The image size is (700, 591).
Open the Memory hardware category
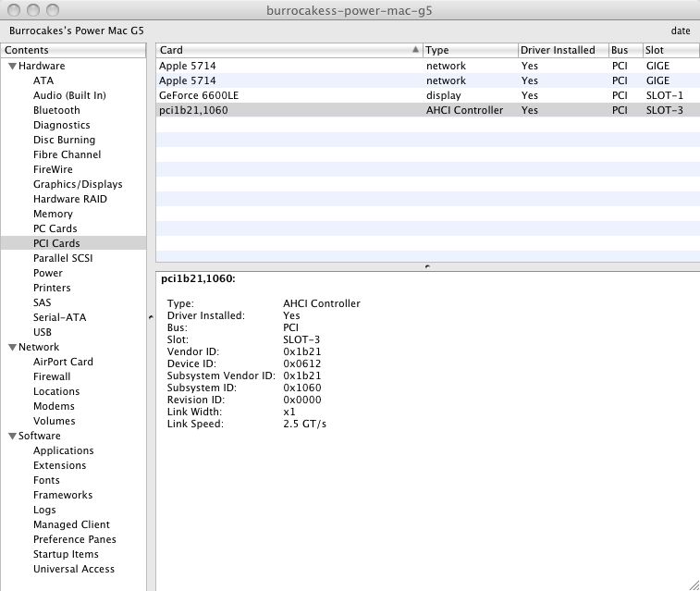click(53, 214)
